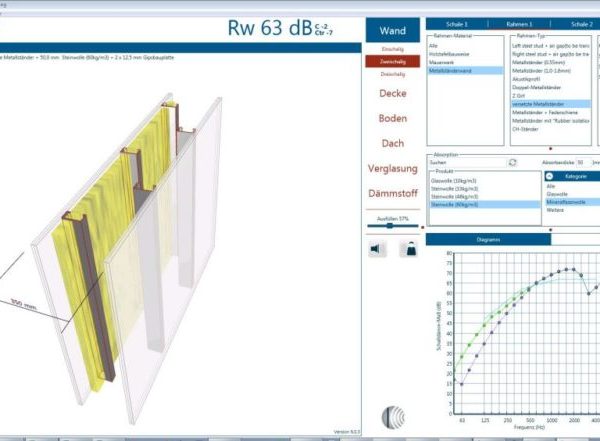This screenshot has width=600, height=441.
Task: Click the Suchen search field
Action: tap(465, 161)
